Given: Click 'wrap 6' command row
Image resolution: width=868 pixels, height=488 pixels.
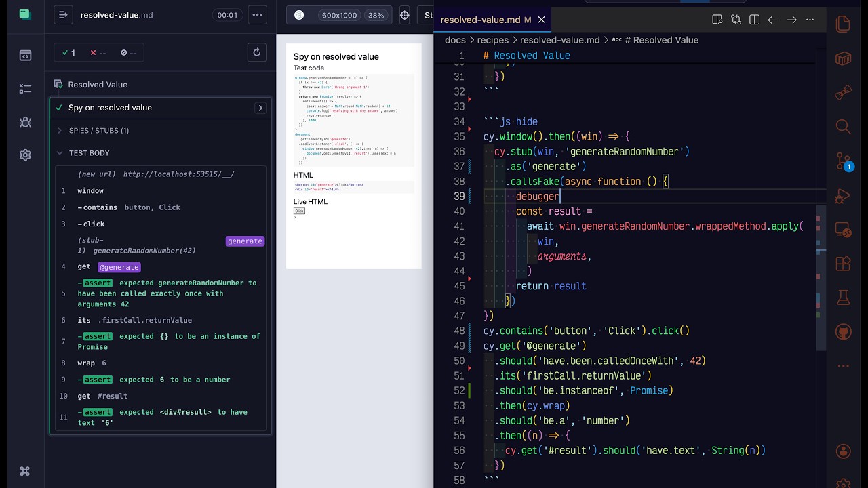Looking at the screenshot, I should pos(161,363).
